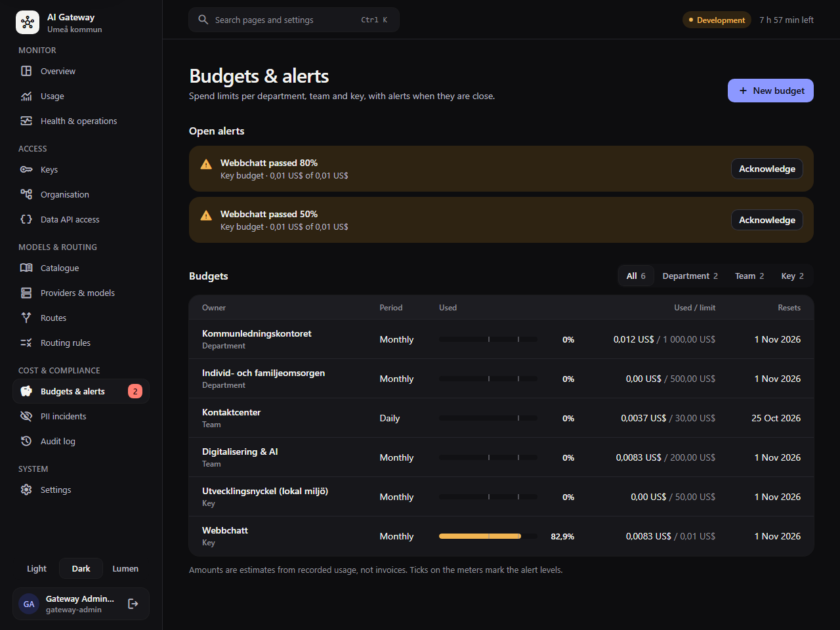This screenshot has height=630, width=840.
Task: Filter budgets by Department
Action: tap(690, 276)
